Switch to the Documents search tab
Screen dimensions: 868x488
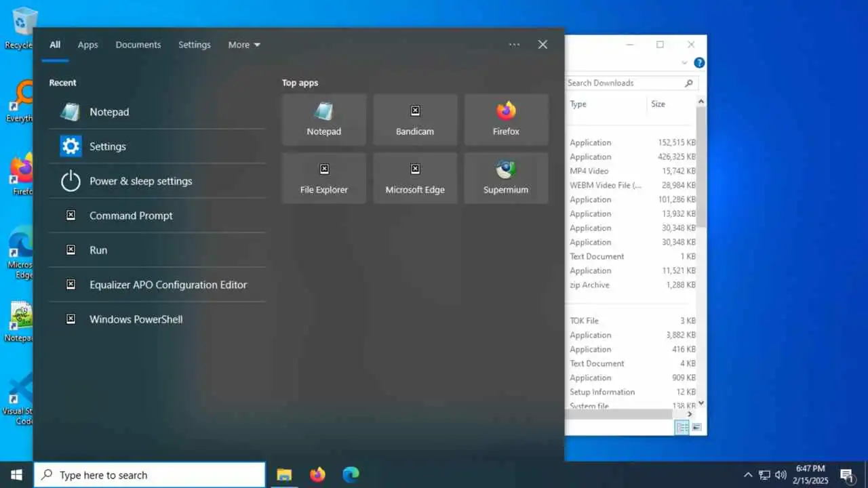click(x=138, y=45)
